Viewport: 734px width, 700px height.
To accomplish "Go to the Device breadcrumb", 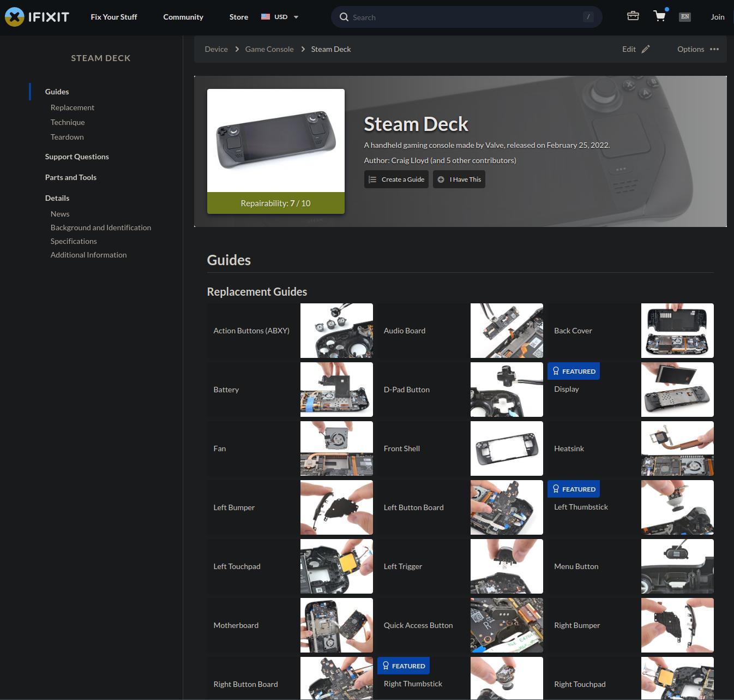I will point(216,49).
